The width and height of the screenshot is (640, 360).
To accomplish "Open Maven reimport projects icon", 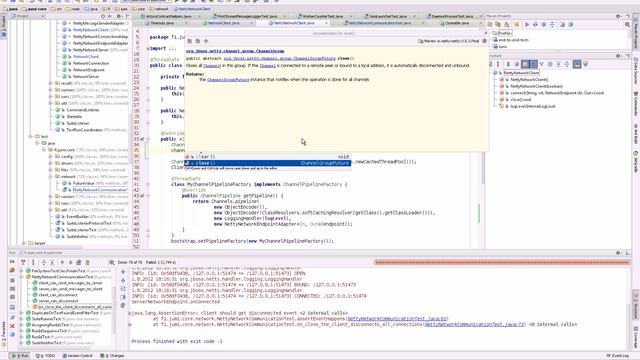I will tap(489, 24).
